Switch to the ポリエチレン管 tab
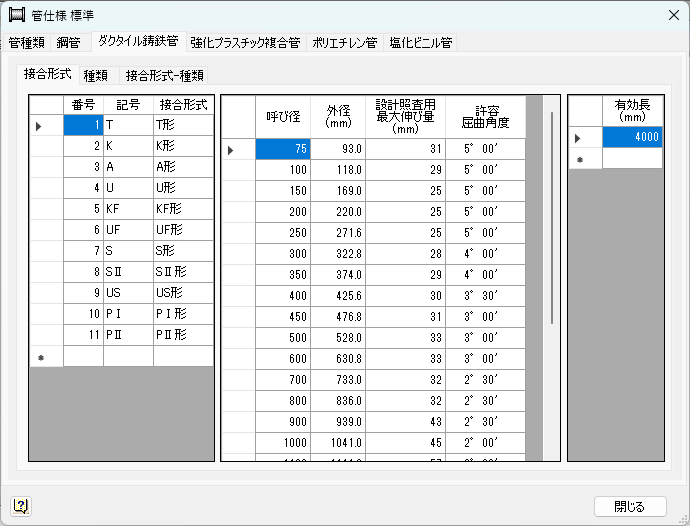Image resolution: width=690 pixels, height=526 pixels. 344,43
